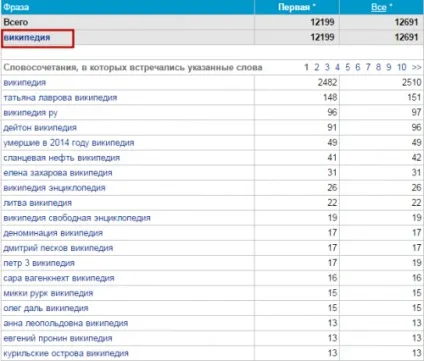Open 'википедия ру' query
424x361 pixels.
(31, 113)
